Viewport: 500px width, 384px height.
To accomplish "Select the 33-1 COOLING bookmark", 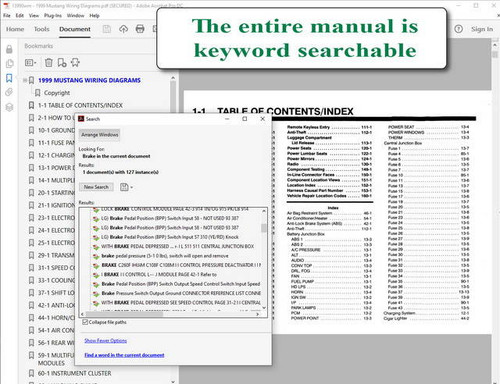I will [x=56, y=280].
